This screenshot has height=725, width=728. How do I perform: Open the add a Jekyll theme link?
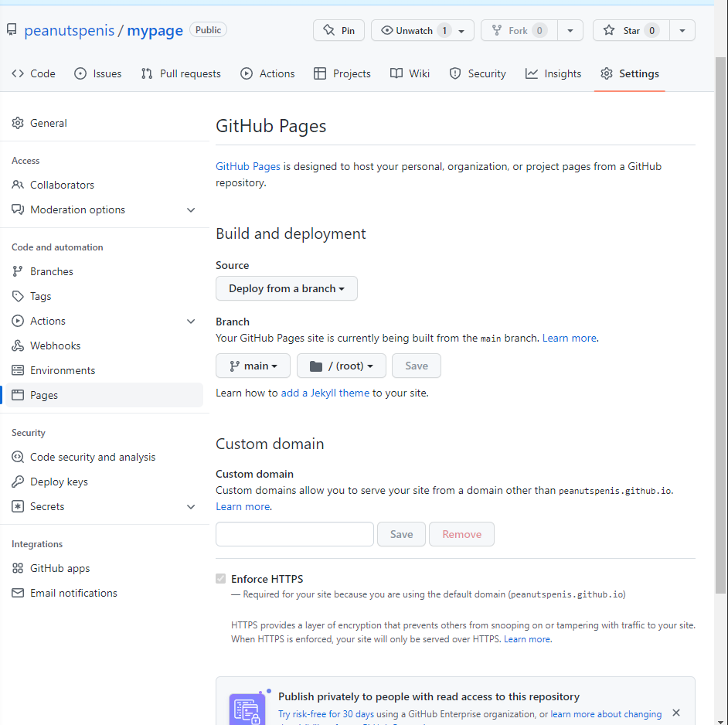[325, 393]
